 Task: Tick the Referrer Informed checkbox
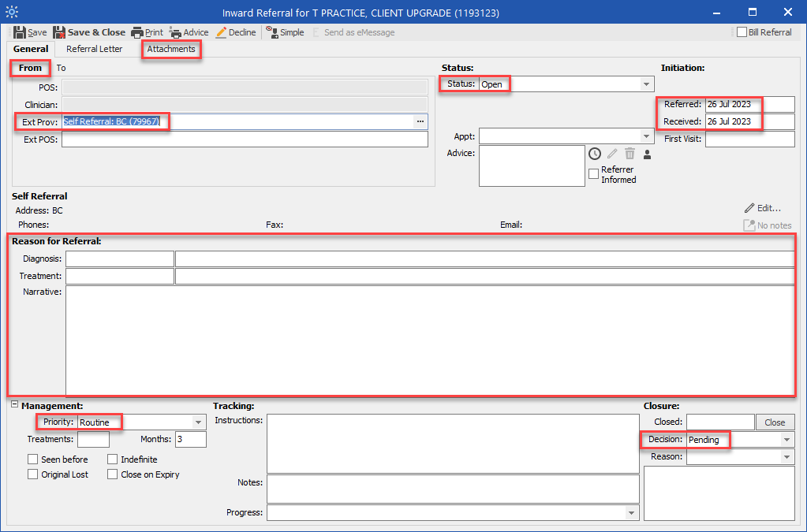click(x=594, y=174)
